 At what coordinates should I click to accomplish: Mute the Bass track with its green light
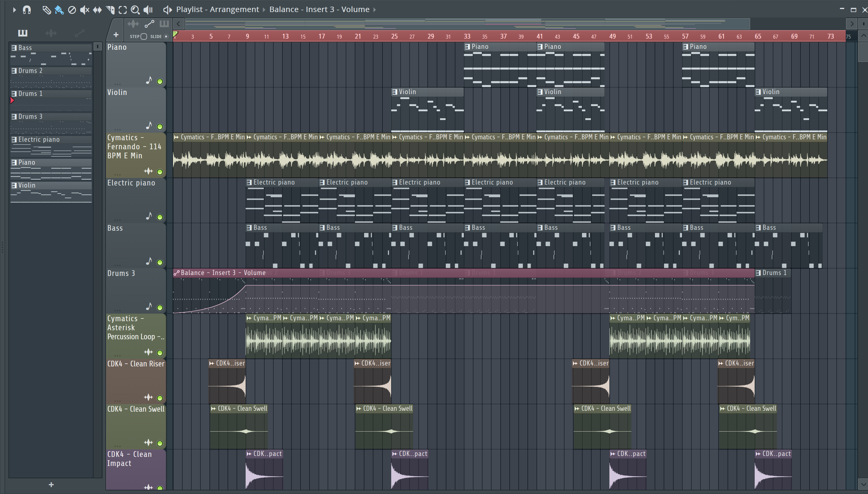(160, 262)
